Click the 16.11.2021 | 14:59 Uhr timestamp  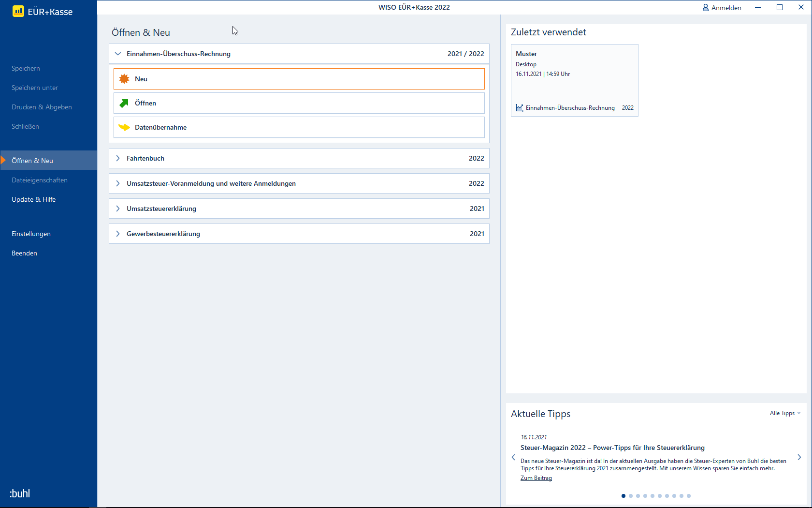click(x=543, y=74)
